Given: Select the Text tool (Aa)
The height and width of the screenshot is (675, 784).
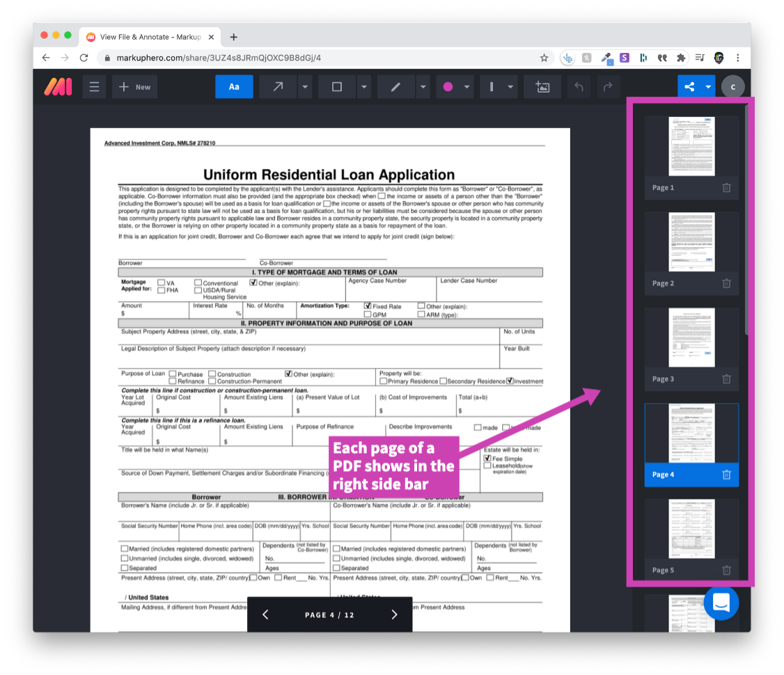Looking at the screenshot, I should pos(234,87).
